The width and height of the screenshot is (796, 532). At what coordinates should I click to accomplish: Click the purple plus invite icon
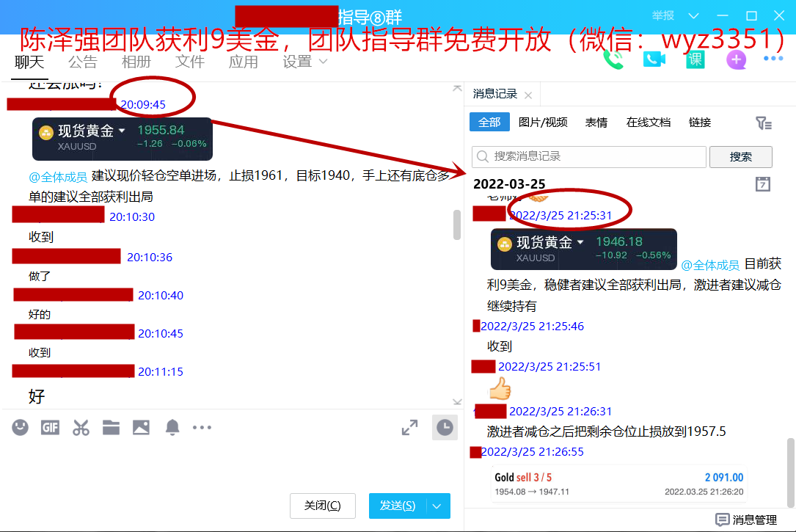(x=736, y=60)
